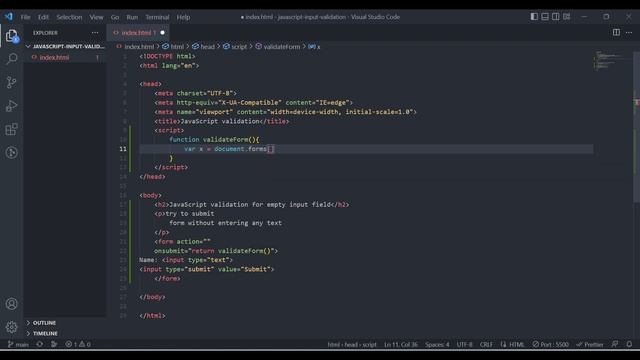Open notifications bell in status bar
The height and width of the screenshot is (360, 640).
[629, 344]
